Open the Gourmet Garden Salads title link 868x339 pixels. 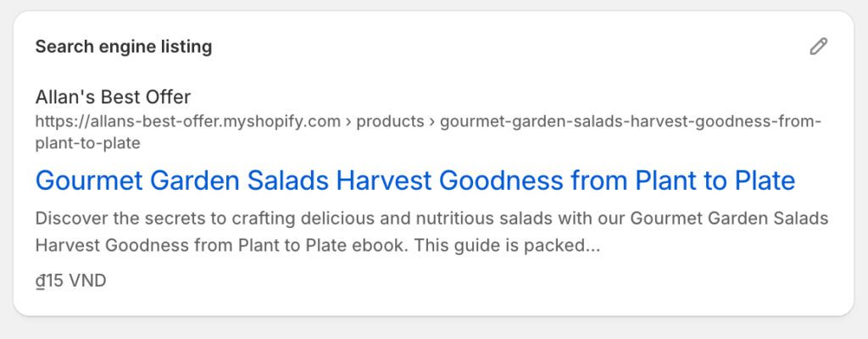pyautogui.click(x=415, y=181)
